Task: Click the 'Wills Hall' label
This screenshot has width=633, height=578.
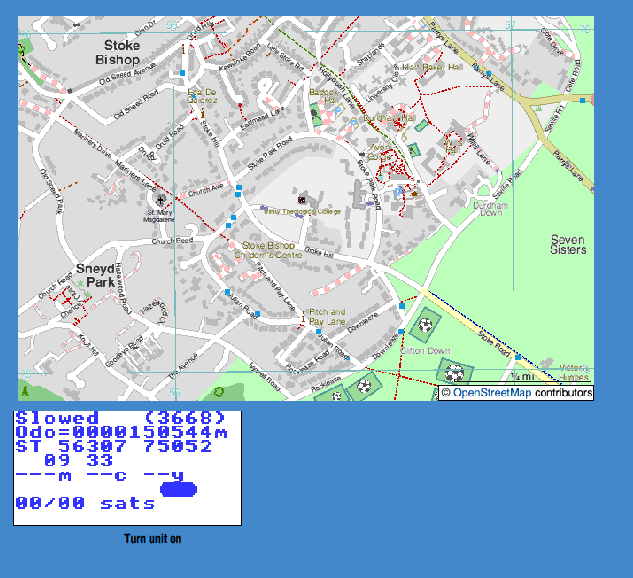Action: 453,146
